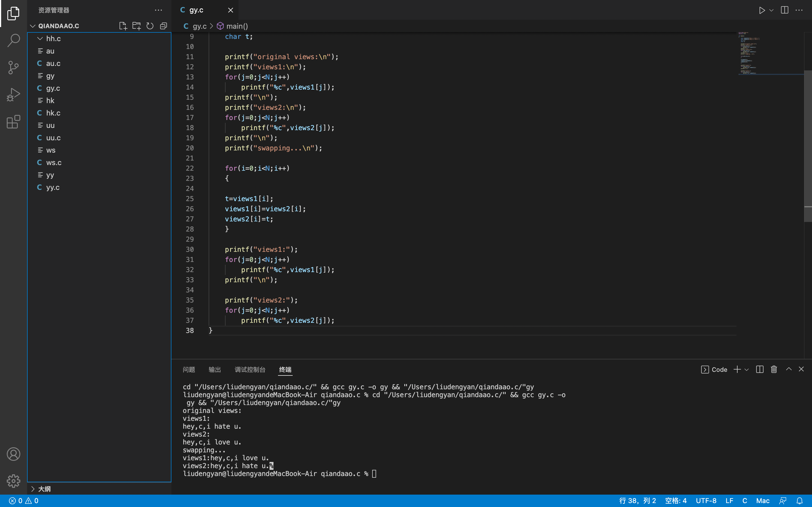Open the Search view in activity bar

click(x=14, y=40)
